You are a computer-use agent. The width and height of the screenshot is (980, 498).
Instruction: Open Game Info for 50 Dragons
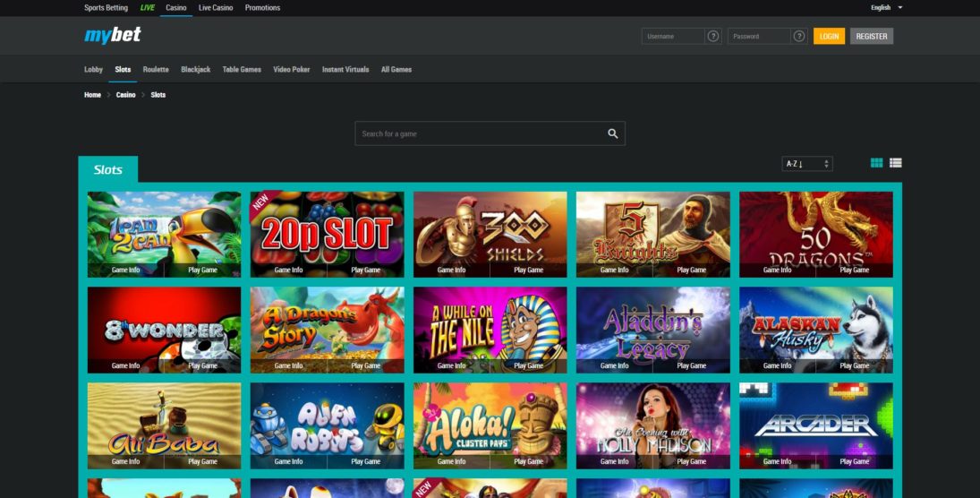click(x=778, y=270)
